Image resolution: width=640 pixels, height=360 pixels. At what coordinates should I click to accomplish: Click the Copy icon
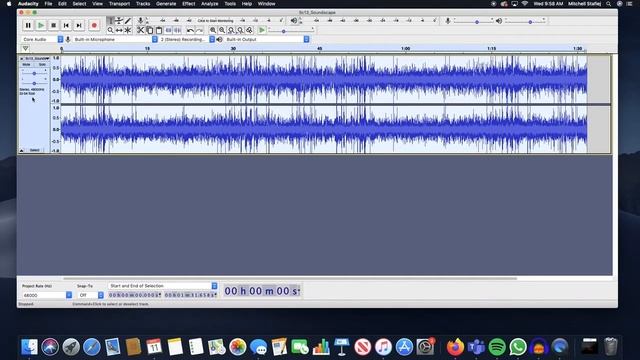point(150,30)
